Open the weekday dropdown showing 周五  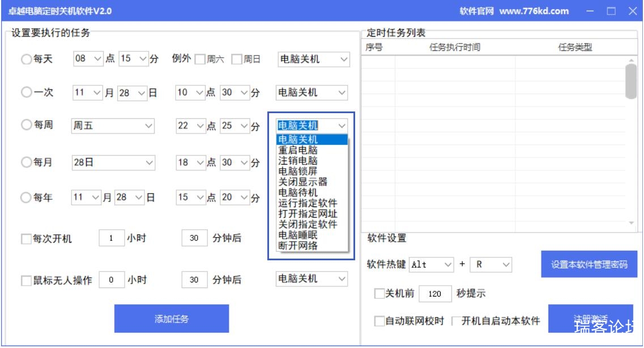[113, 126]
